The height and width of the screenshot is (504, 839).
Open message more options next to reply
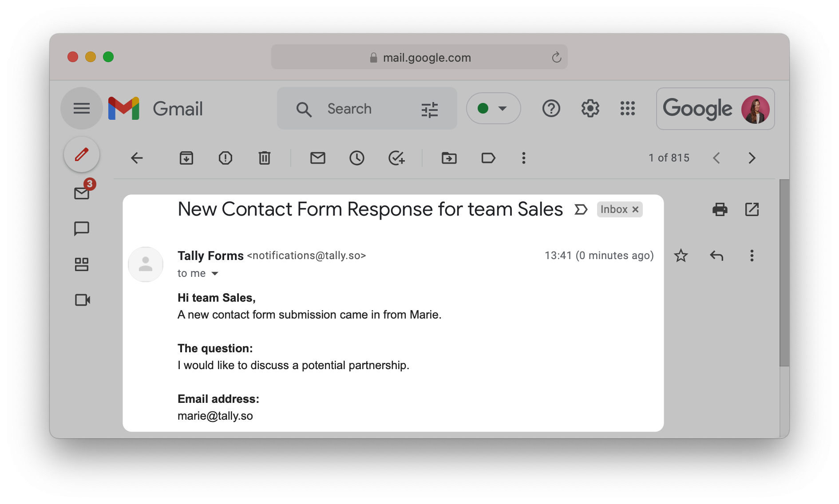point(752,256)
